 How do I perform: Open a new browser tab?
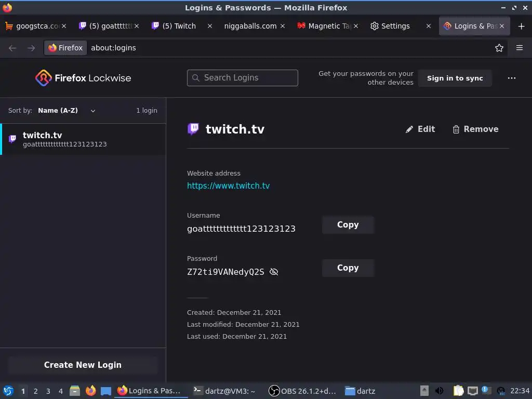522,26
